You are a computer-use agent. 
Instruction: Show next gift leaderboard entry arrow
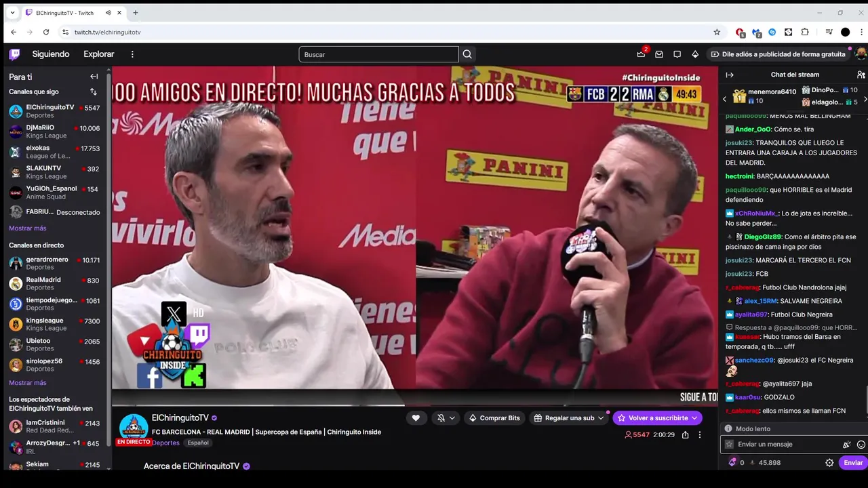tap(865, 99)
